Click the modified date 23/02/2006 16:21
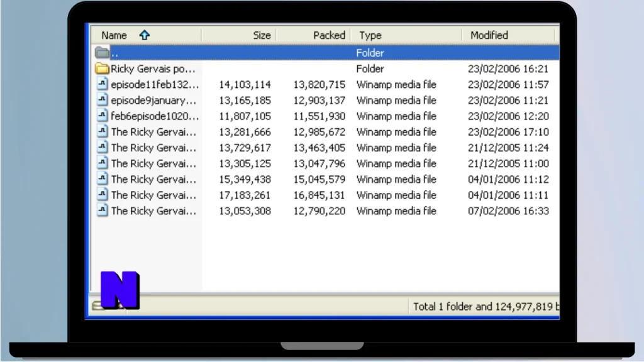Image resolution: width=644 pixels, height=362 pixels. (x=508, y=69)
